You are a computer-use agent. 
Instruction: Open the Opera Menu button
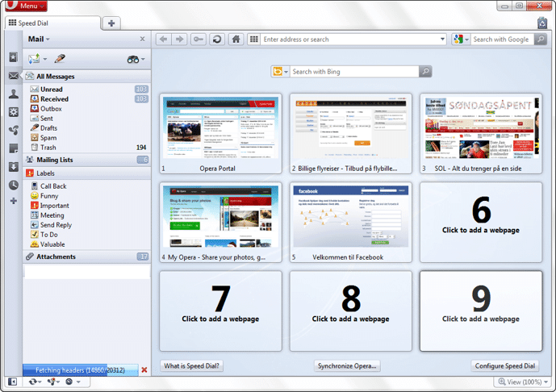(26, 6)
